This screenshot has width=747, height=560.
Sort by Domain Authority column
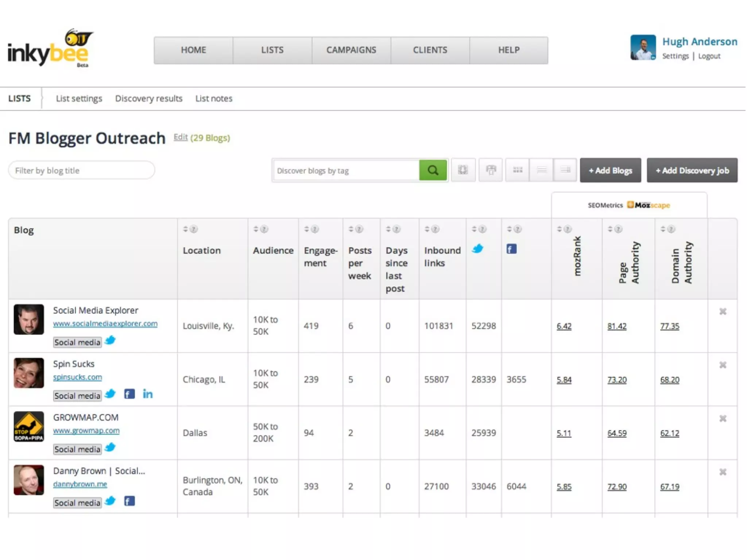(663, 229)
